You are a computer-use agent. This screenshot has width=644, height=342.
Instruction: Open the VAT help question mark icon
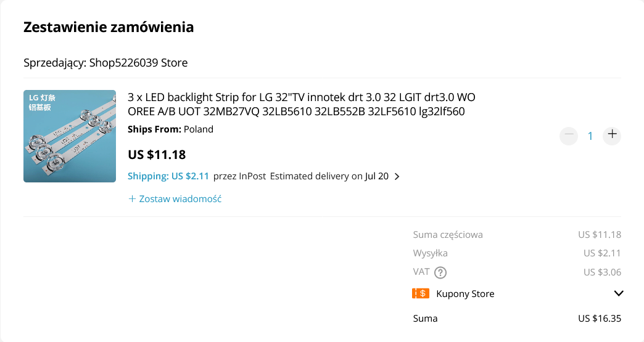[x=440, y=272]
